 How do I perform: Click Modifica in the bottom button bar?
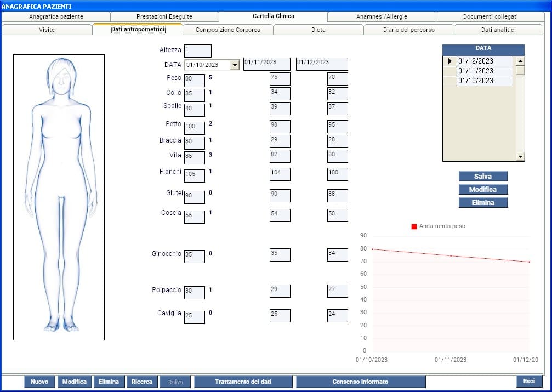75,382
